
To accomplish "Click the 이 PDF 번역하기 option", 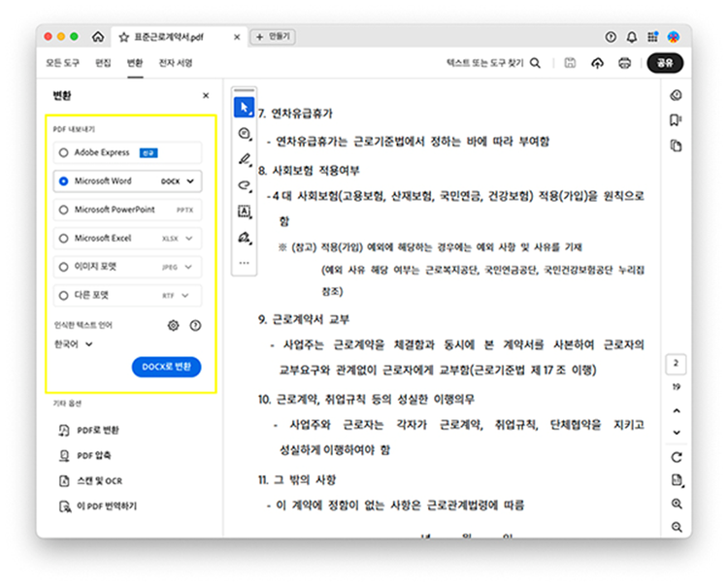I will pyautogui.click(x=98, y=506).
